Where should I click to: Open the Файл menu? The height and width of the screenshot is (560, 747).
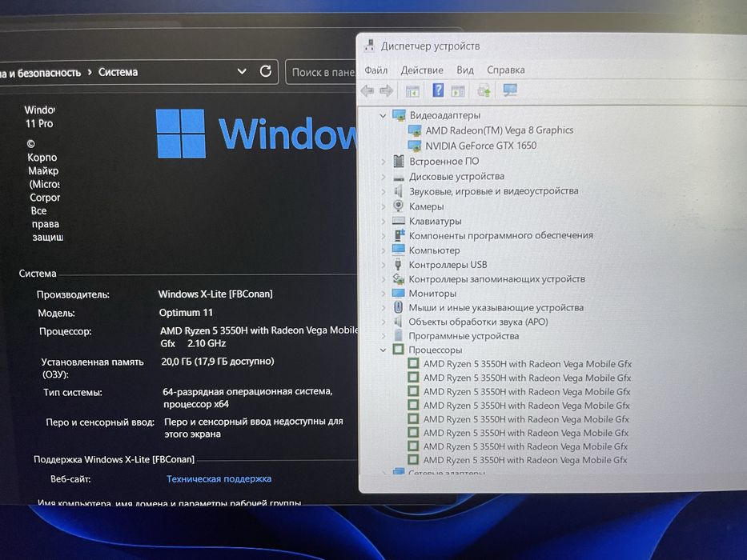[x=376, y=70]
